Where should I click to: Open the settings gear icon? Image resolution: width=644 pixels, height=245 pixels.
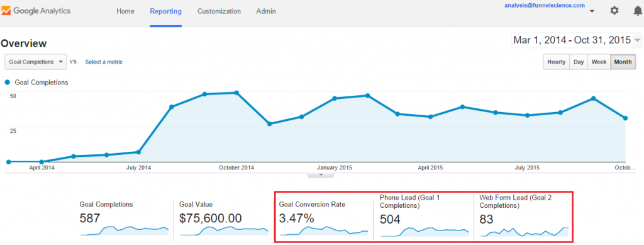[614, 11]
